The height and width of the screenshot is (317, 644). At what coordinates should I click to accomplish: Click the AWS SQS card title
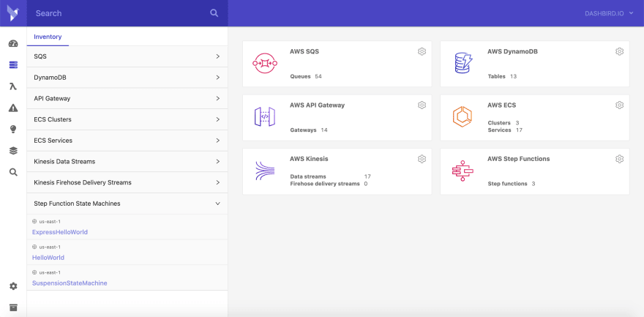pyautogui.click(x=304, y=52)
